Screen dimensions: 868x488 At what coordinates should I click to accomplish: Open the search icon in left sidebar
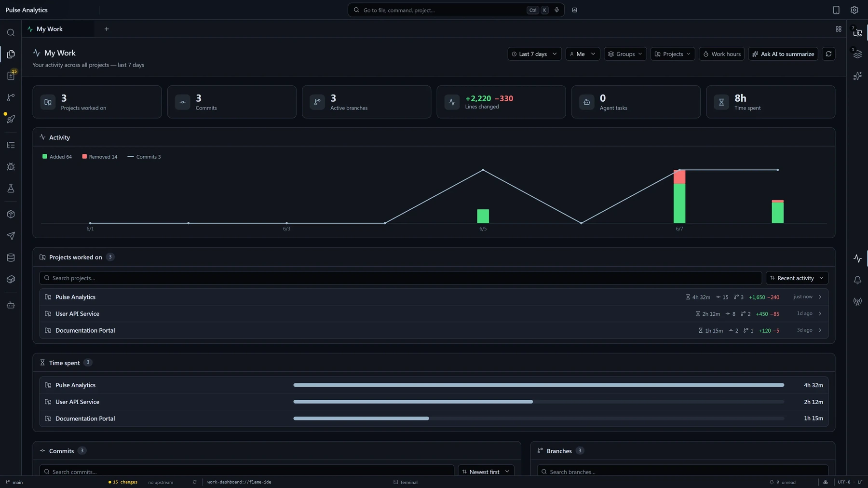pos(11,33)
